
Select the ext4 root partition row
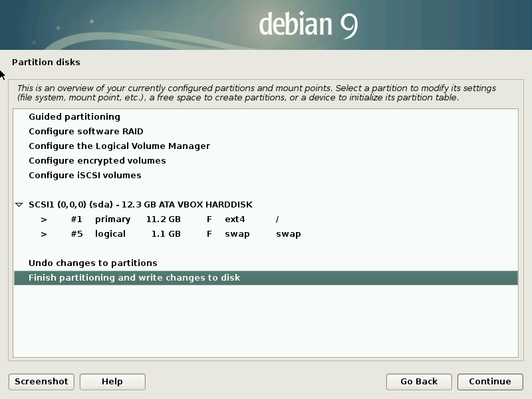(x=166, y=219)
